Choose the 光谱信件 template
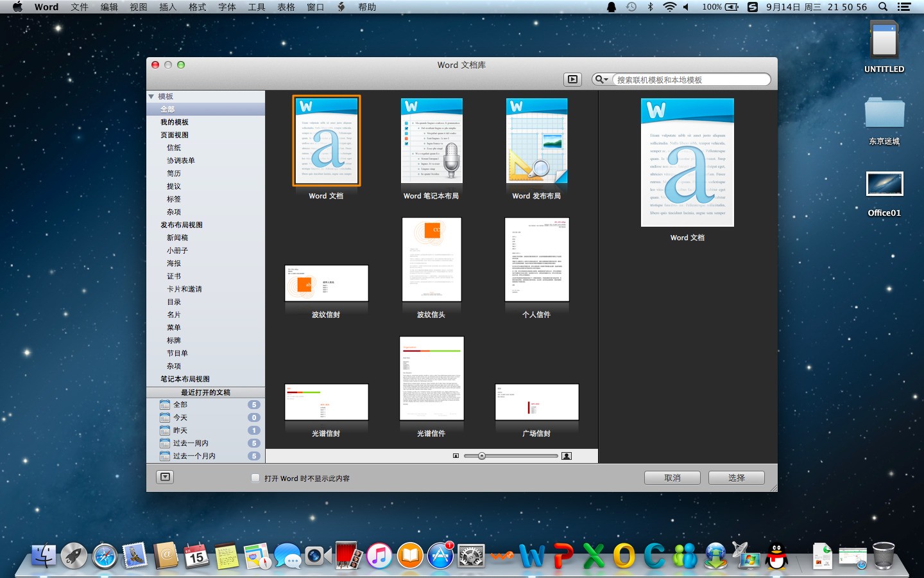Screen dimensions: 924x578 point(432,378)
